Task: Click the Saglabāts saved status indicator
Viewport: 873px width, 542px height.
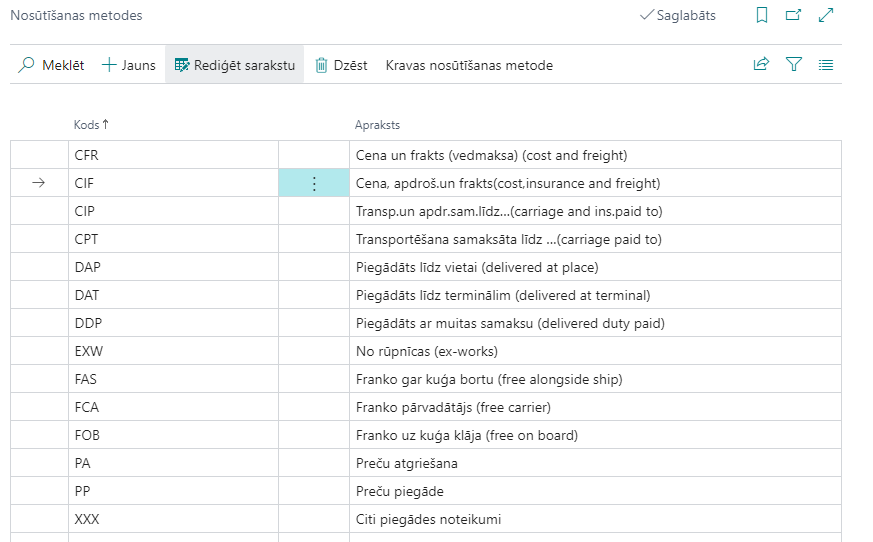Action: point(678,15)
